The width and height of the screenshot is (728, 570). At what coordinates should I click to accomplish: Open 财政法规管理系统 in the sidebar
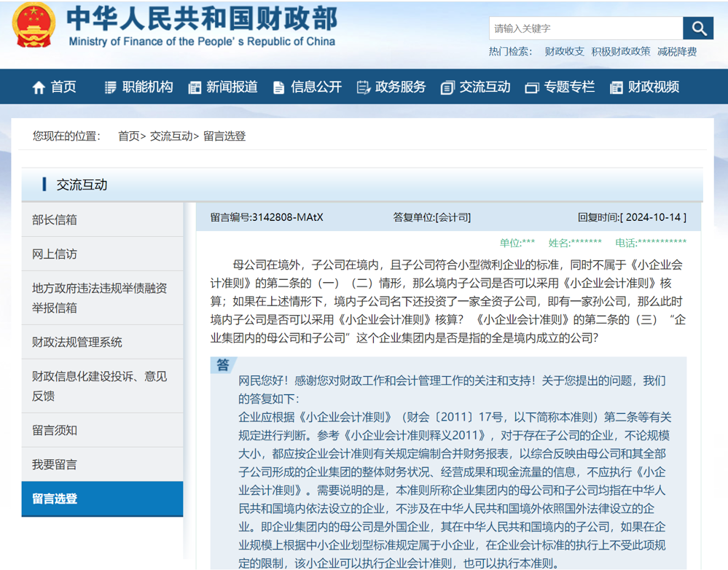point(102,343)
